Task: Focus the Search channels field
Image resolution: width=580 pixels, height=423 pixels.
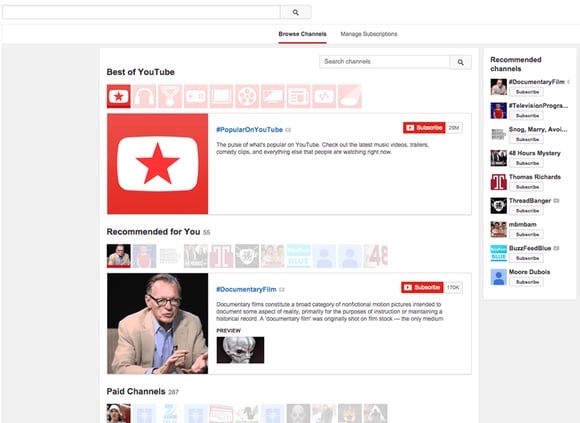Action: (385, 62)
